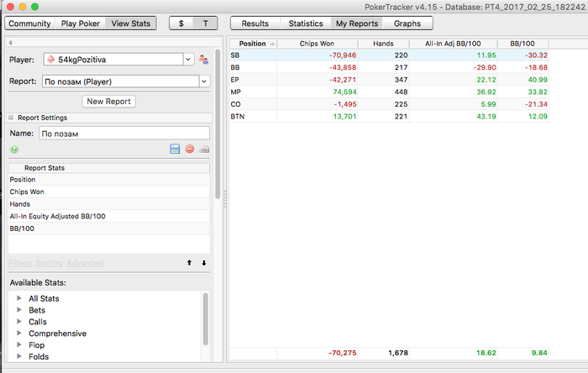588x373 pixels.
Task: Save report using the blue floppy icon
Action: (x=175, y=149)
